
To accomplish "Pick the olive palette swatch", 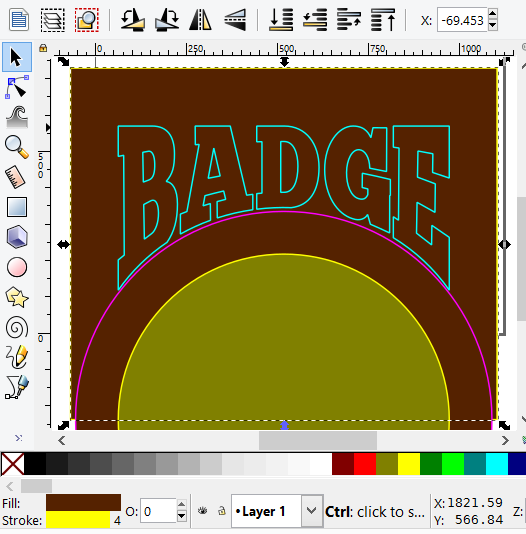I will pos(387,464).
